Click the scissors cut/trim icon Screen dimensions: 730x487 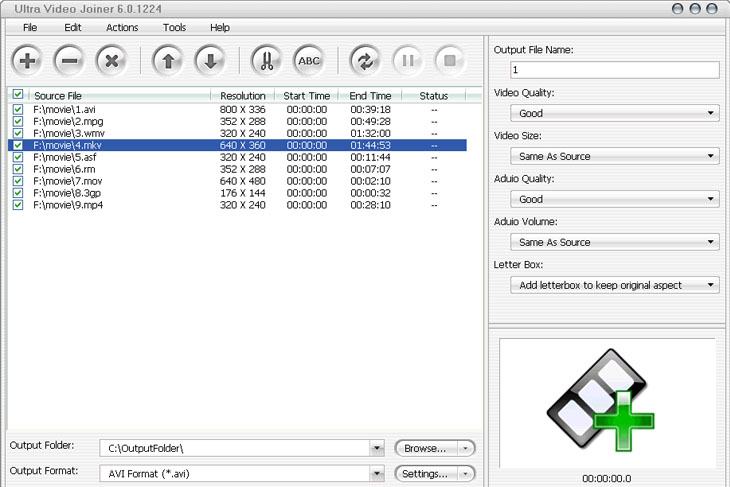(267, 61)
